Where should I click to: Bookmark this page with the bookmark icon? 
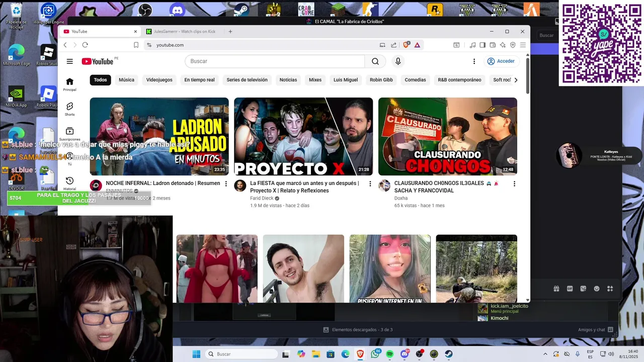tap(136, 45)
